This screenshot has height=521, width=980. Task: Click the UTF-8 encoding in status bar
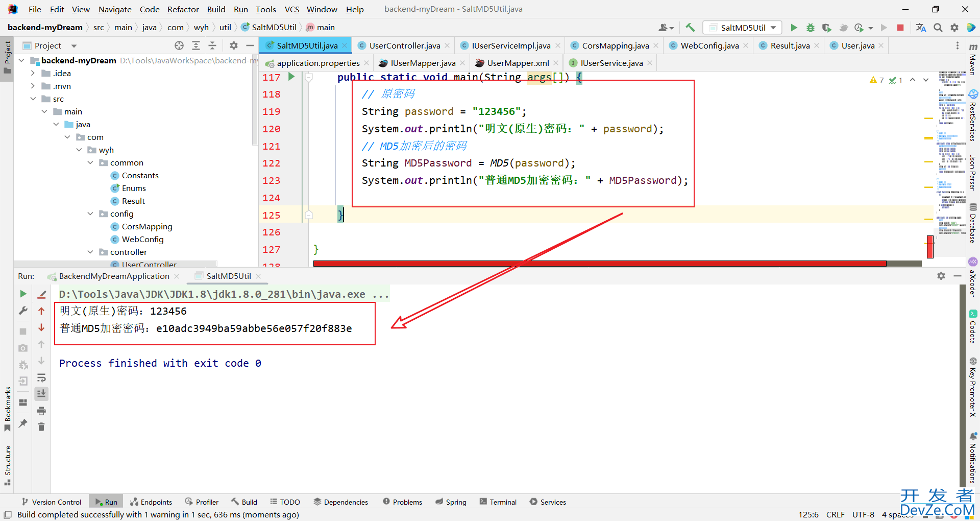(x=863, y=514)
